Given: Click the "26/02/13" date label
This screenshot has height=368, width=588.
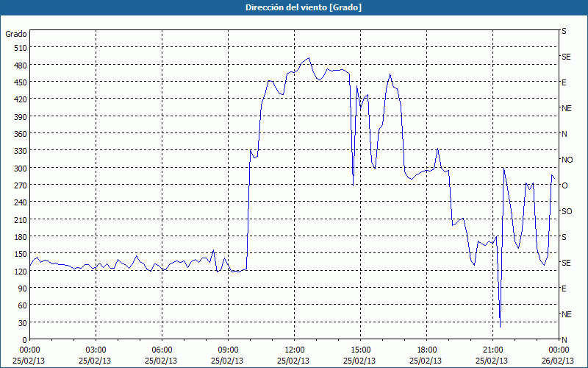Looking at the screenshot, I should point(558,361).
